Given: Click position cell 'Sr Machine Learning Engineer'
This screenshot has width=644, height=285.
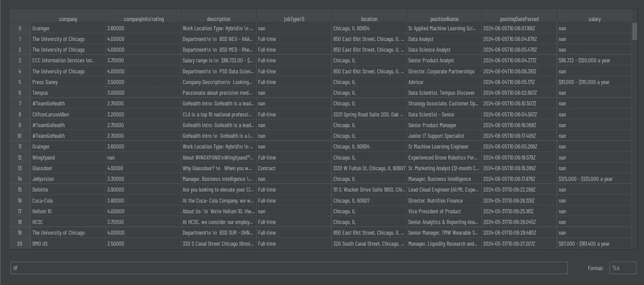Looking at the screenshot, I should click(x=444, y=146).
